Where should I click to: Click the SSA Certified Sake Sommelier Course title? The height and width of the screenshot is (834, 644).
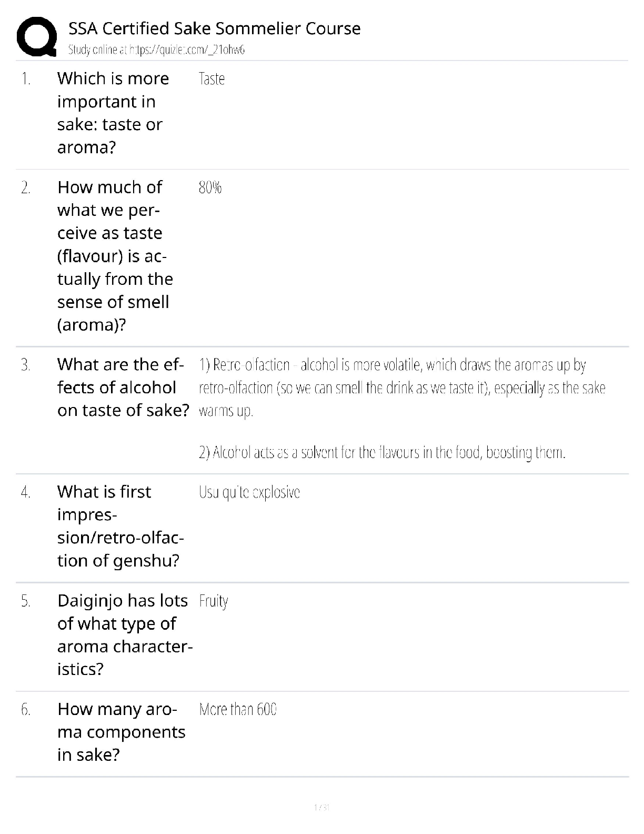click(x=214, y=28)
